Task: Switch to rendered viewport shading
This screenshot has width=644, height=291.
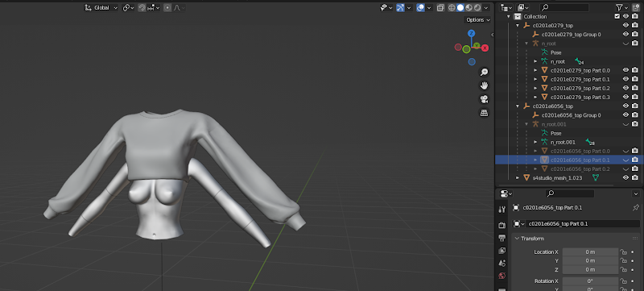Action: point(477,7)
